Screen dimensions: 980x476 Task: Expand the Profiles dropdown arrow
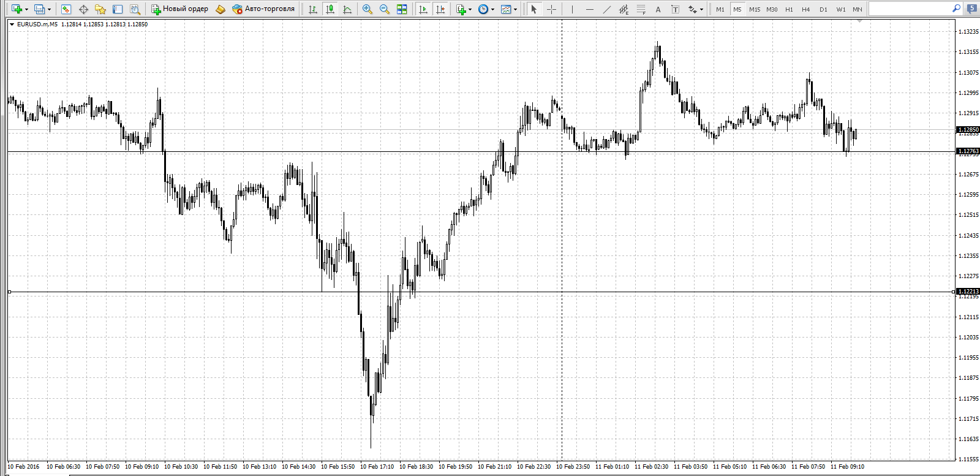click(x=49, y=9)
